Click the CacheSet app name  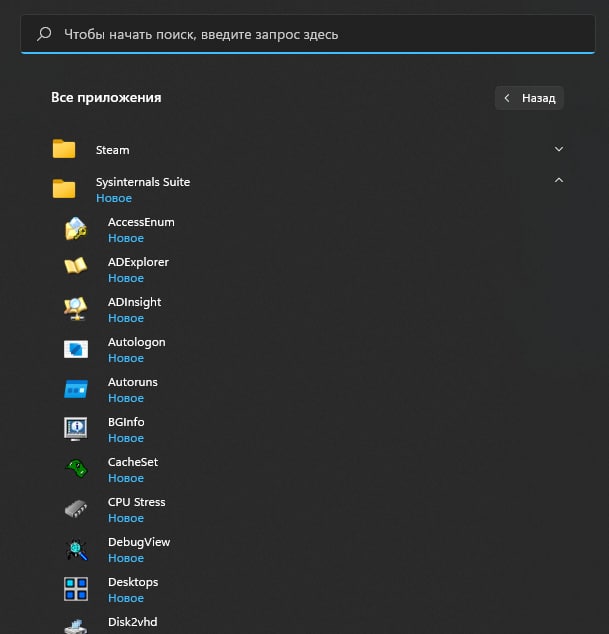(x=133, y=462)
